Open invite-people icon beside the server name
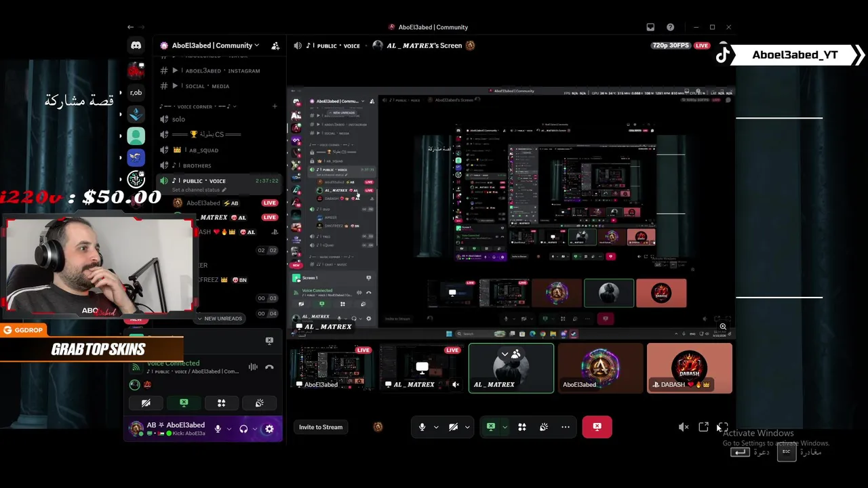Viewport: 868px width, 488px height. pos(275,45)
